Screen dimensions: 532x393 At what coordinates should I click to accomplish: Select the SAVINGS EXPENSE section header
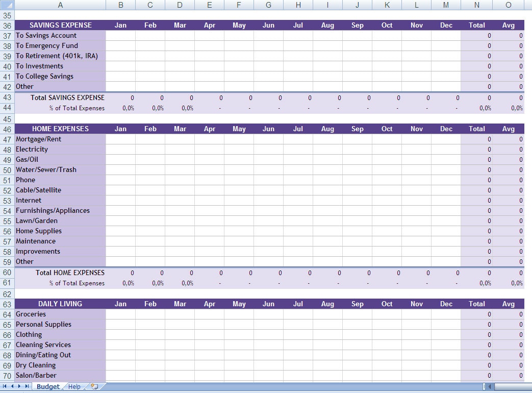coord(60,25)
